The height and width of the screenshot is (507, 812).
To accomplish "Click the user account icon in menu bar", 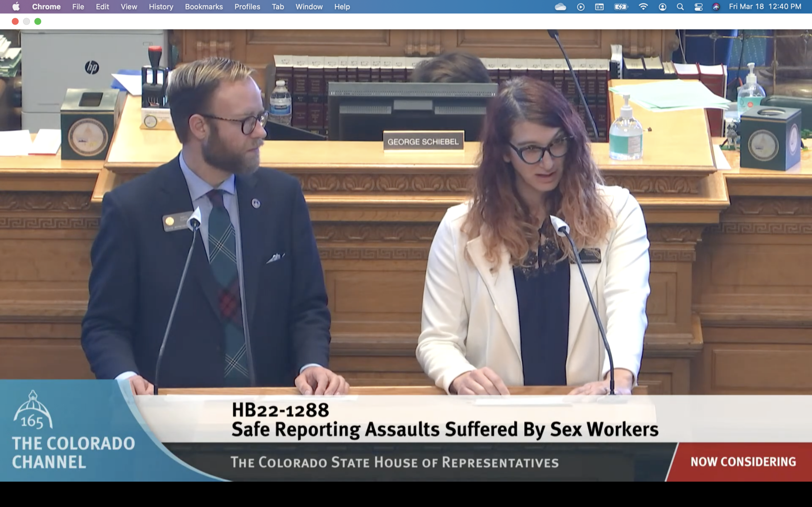I will (x=662, y=7).
